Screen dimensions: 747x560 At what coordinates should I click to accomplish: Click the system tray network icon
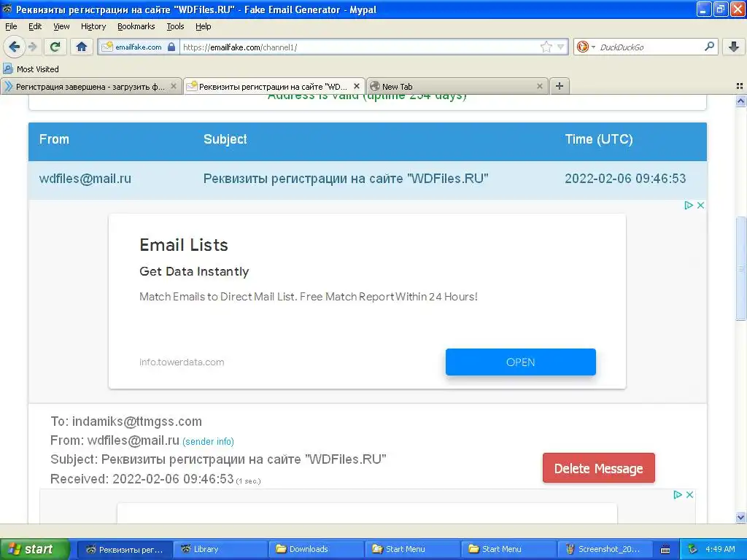[x=693, y=549]
